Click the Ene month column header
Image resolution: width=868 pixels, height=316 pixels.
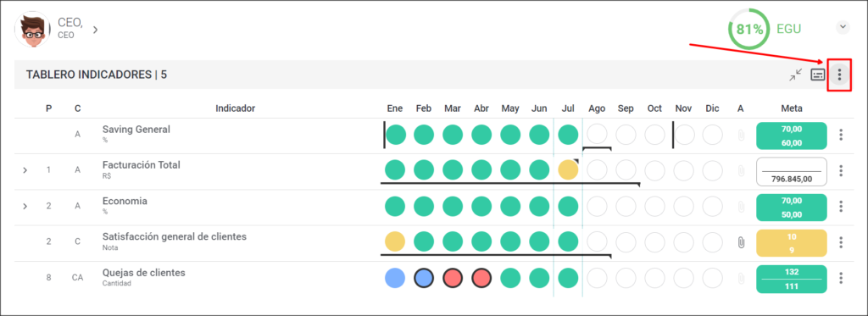[x=395, y=108]
